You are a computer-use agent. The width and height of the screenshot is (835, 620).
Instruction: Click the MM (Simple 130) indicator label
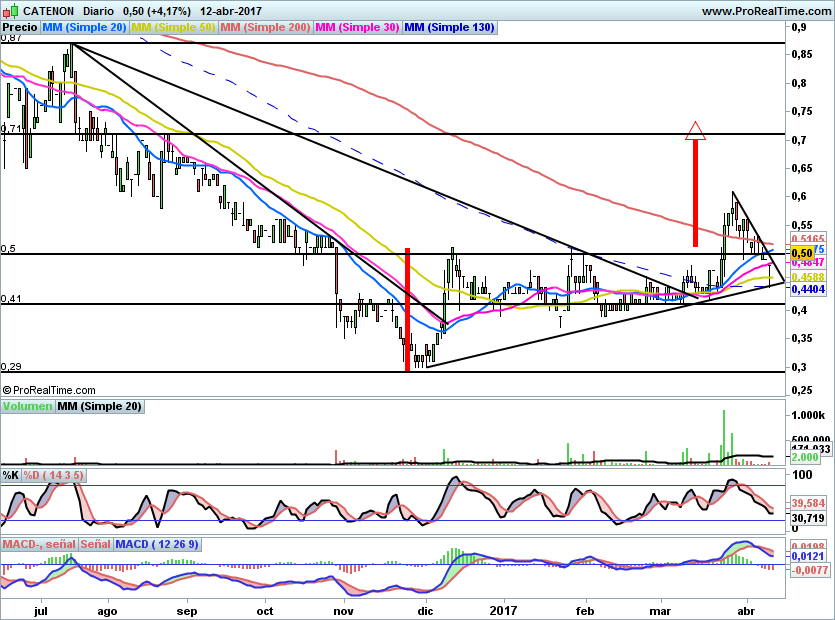click(449, 27)
